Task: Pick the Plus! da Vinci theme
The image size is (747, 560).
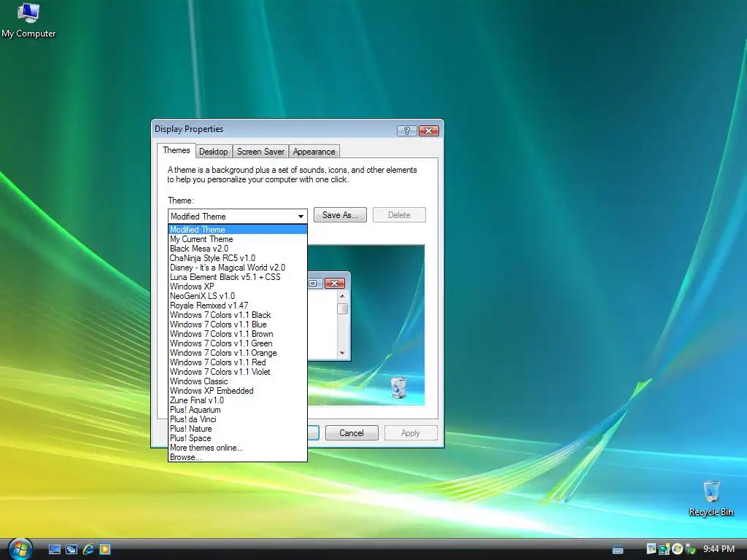Action: (238, 419)
